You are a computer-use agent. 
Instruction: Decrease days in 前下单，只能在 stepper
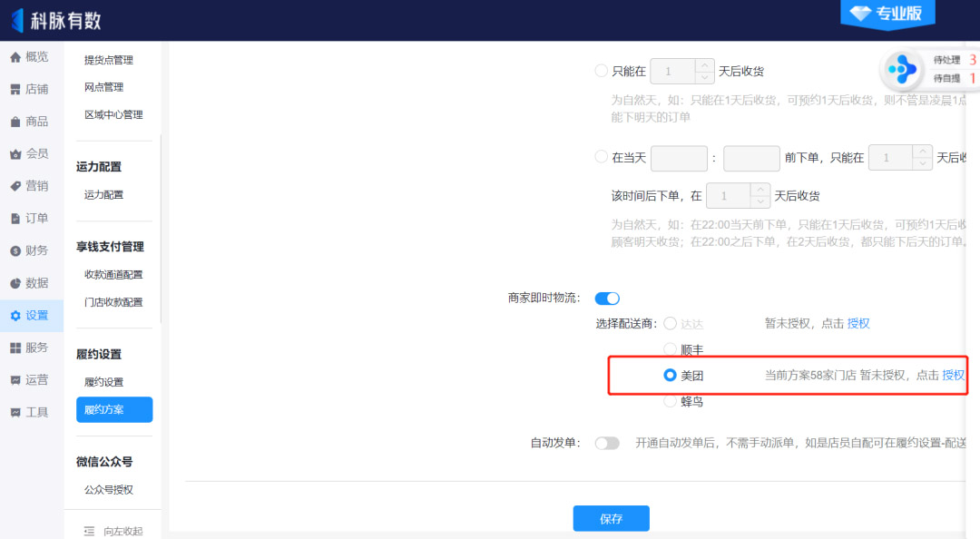(x=923, y=163)
